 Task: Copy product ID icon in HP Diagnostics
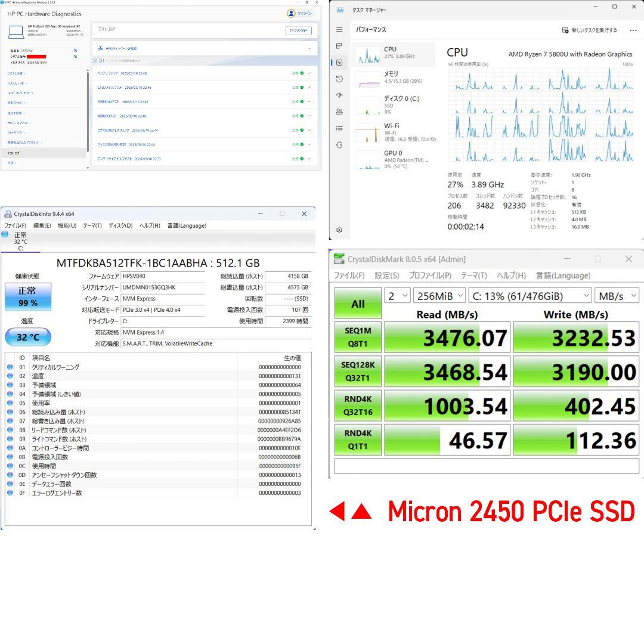tap(75, 50)
